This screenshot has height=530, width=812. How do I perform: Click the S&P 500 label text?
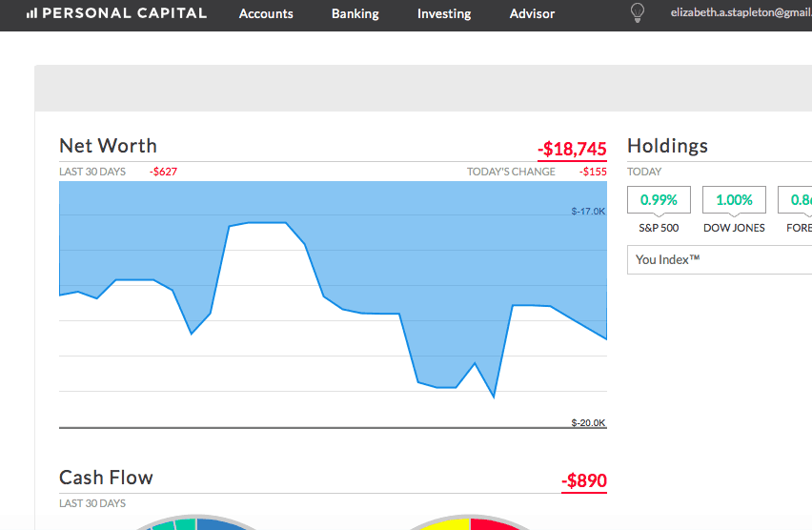pos(659,228)
